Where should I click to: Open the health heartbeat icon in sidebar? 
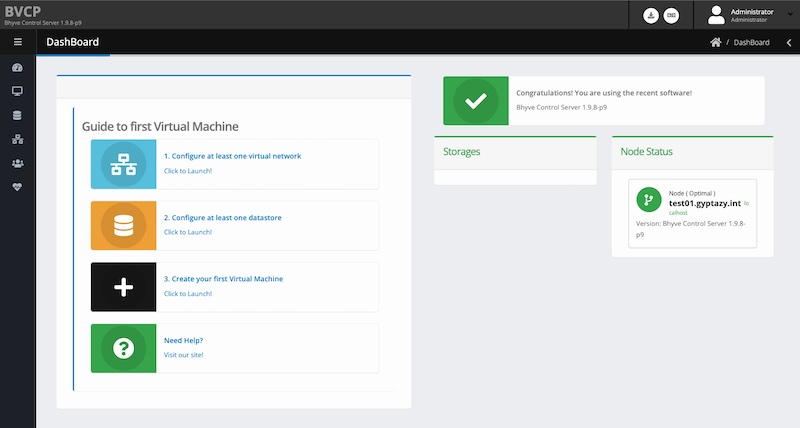17,187
